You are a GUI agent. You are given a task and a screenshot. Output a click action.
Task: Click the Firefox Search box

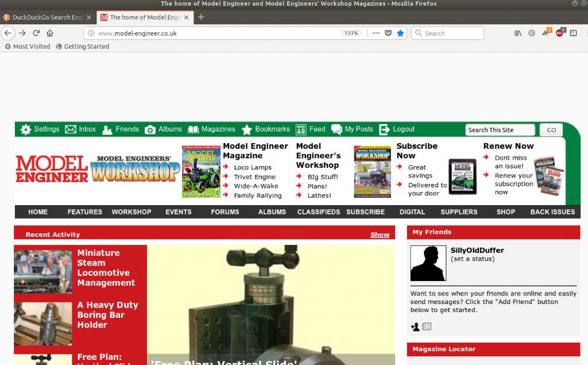coord(447,33)
